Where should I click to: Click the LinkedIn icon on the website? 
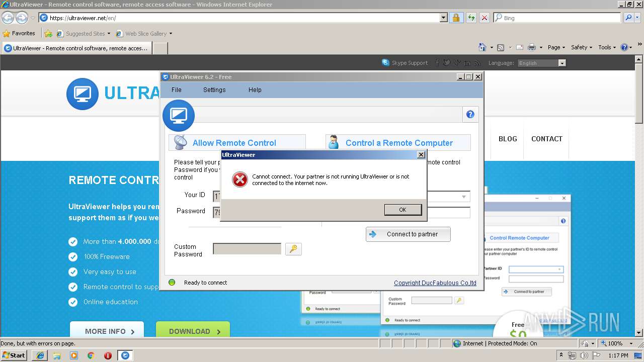[x=467, y=63]
